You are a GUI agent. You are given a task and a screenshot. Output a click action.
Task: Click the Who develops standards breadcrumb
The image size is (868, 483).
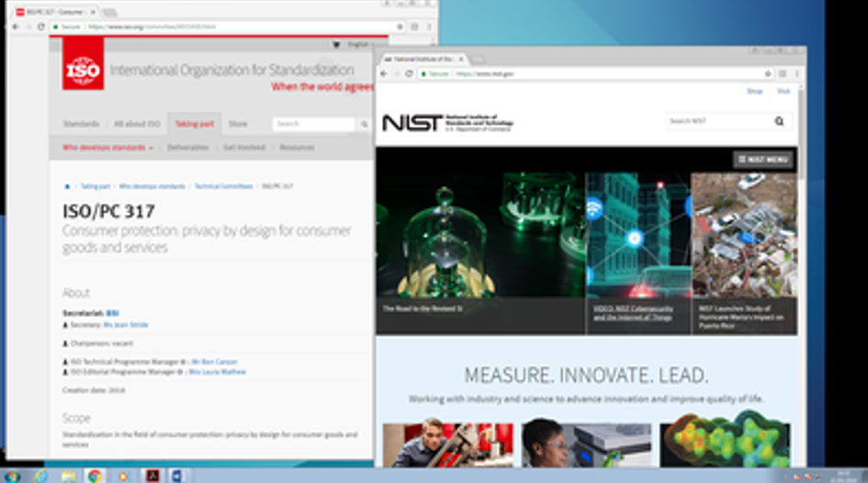[152, 186]
